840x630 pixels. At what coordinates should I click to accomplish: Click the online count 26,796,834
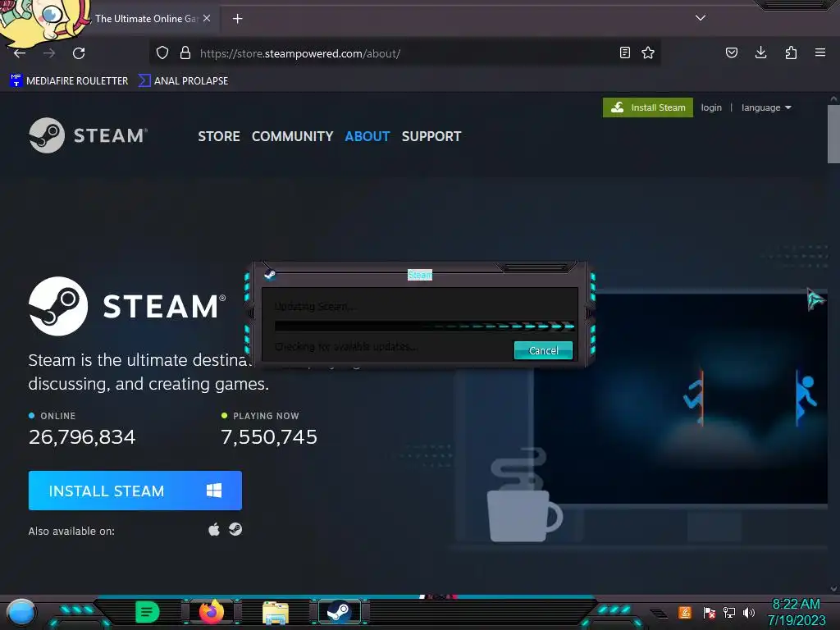tap(82, 437)
